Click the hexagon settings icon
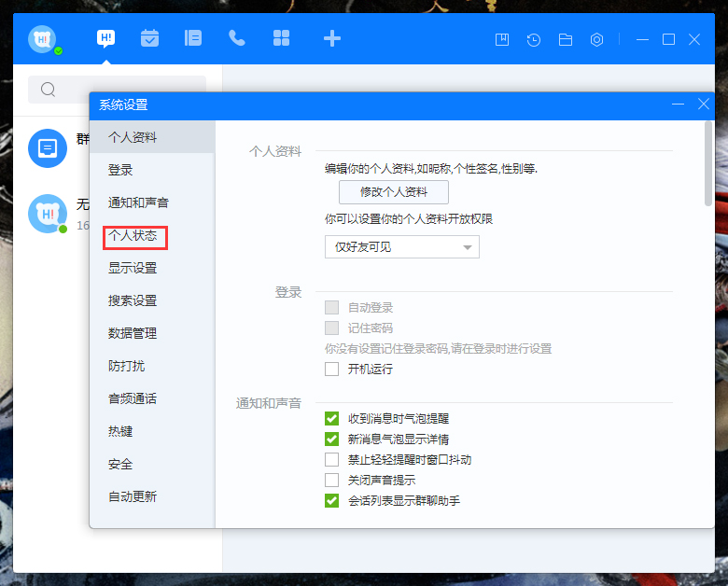The height and width of the screenshot is (586, 728). click(597, 39)
